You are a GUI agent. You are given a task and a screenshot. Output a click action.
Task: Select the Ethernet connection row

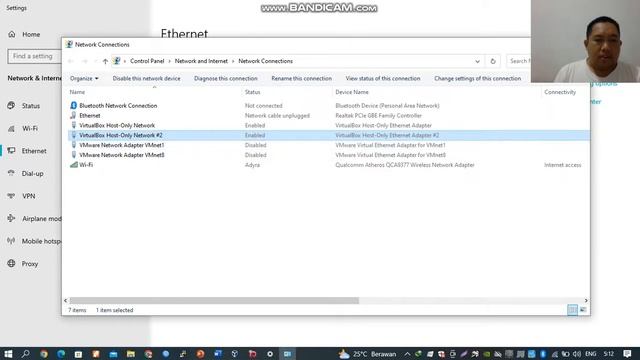point(329,116)
